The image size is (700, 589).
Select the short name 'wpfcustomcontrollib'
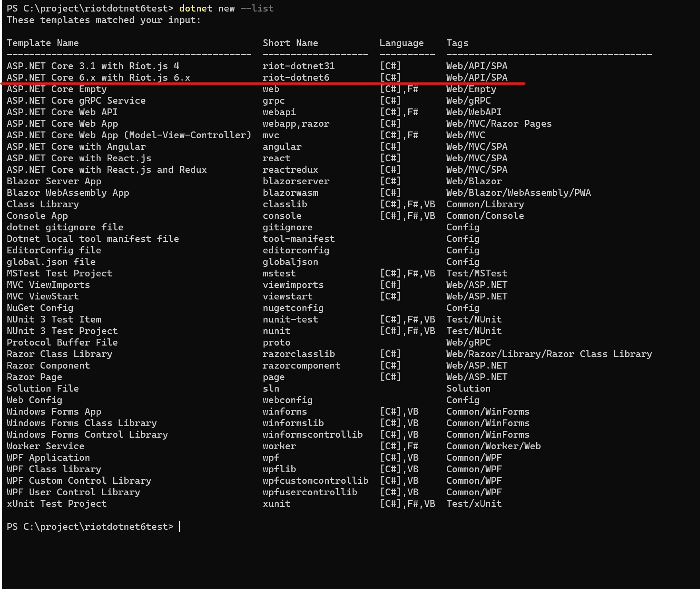coord(315,481)
